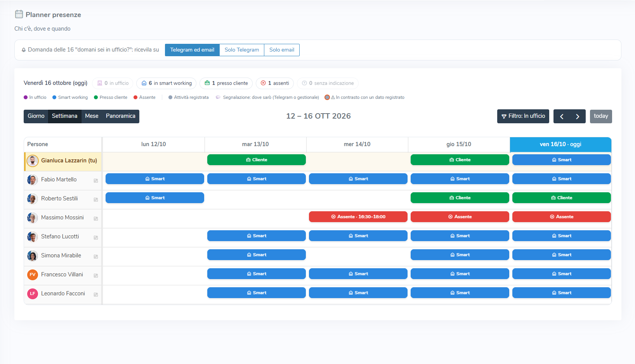Switch to the Panoramica view tab

[x=121, y=116]
